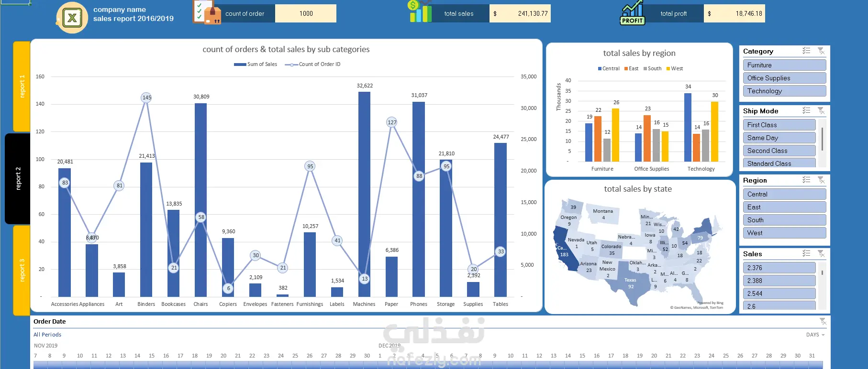Clear the Ship Mode slicer filter

tap(821, 110)
